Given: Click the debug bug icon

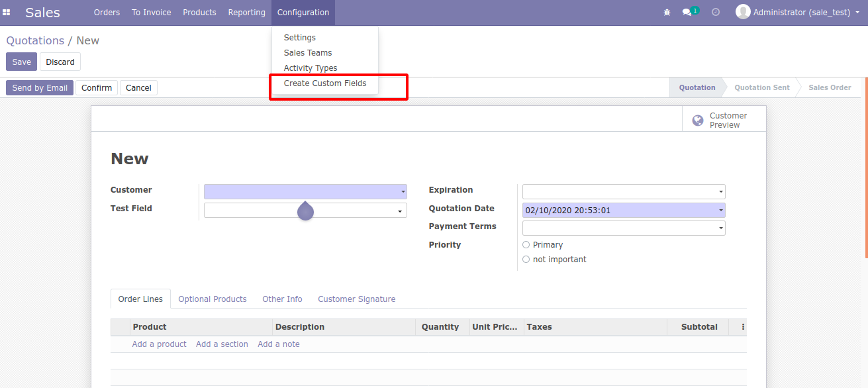Looking at the screenshot, I should 667,13.
